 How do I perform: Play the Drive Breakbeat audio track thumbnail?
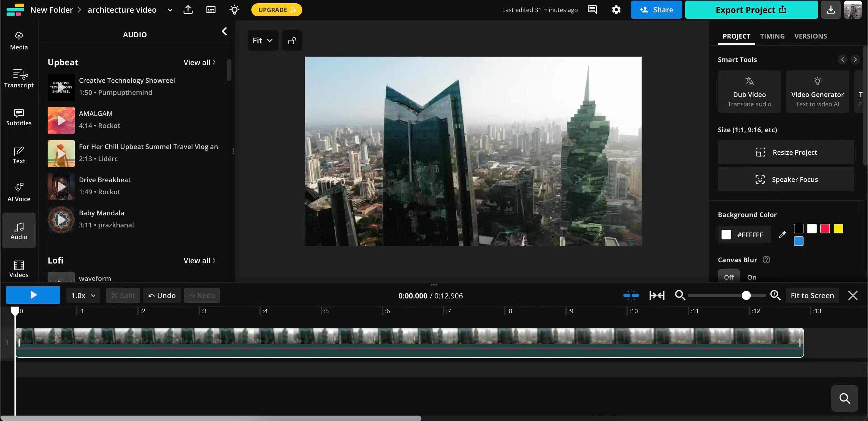click(x=61, y=187)
